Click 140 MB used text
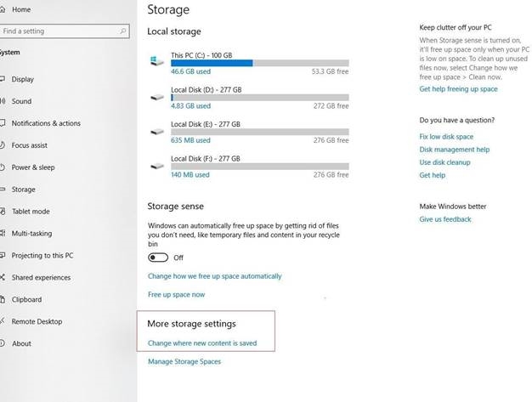532x402 pixels. pos(190,175)
